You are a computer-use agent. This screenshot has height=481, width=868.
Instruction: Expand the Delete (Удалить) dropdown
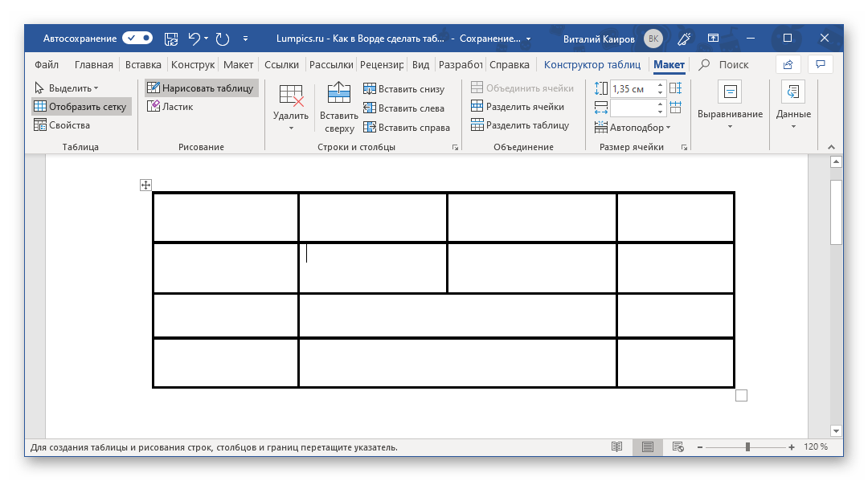coord(290,128)
